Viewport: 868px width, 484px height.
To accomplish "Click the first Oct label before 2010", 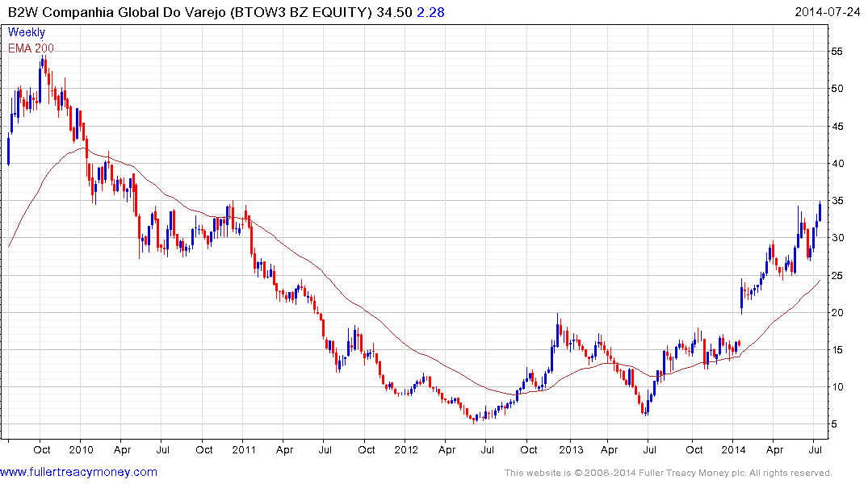I will tap(42, 449).
